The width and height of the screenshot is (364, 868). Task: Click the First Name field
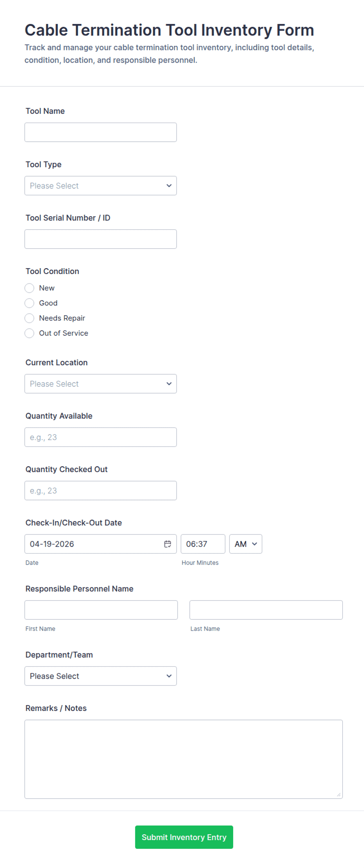tap(101, 610)
